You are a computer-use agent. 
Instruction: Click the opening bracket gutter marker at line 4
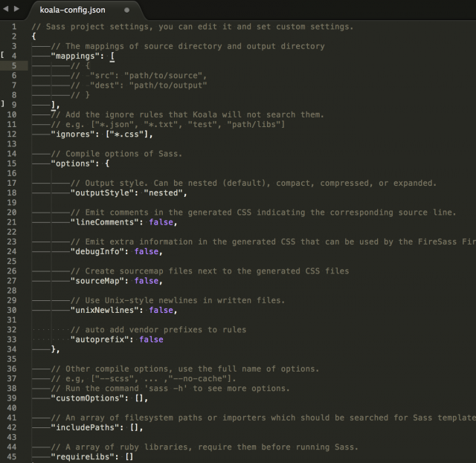4,56
